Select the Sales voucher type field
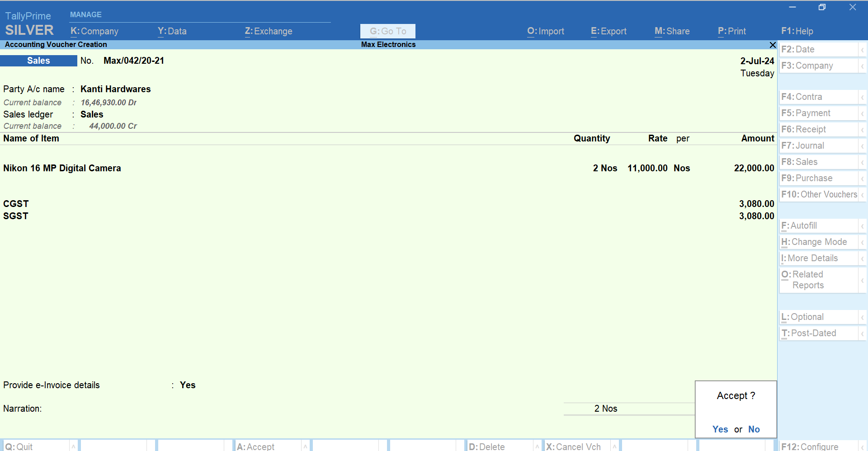 38,61
